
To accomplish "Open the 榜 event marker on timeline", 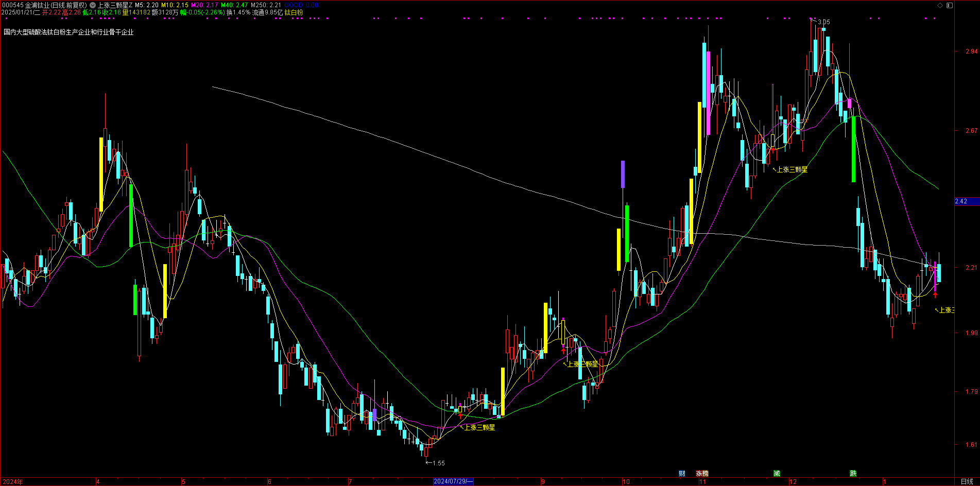I will pyautogui.click(x=706, y=474).
